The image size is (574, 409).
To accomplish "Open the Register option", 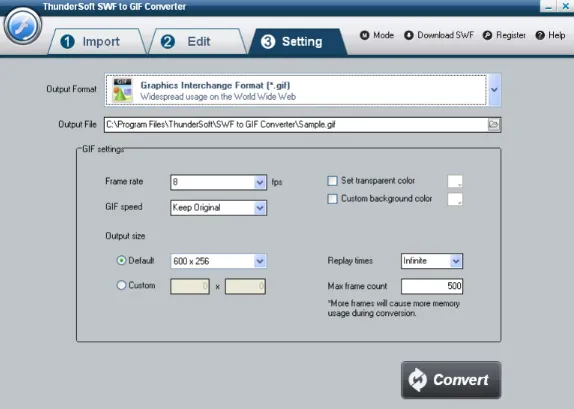I will point(504,35).
